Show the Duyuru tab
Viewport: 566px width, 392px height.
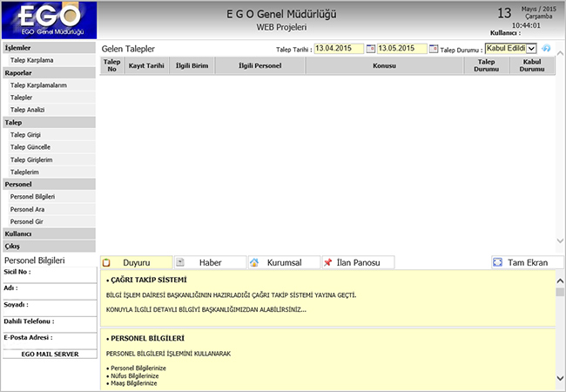tap(136, 262)
